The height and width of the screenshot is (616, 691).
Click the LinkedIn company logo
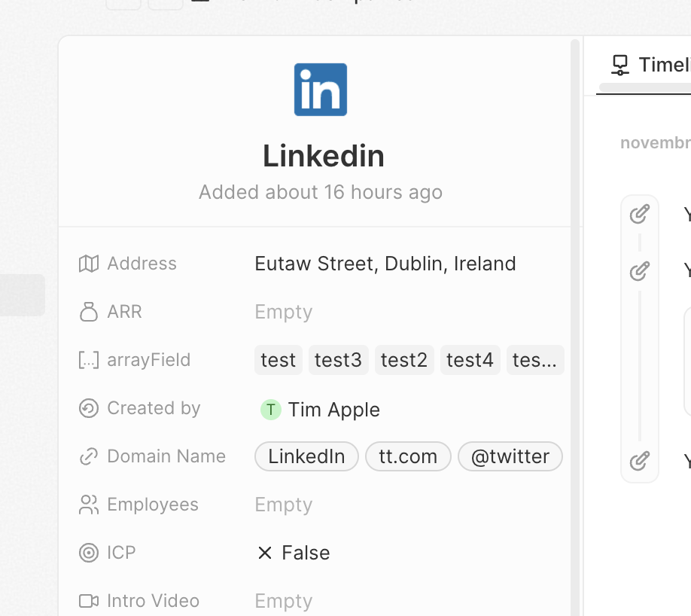(321, 90)
